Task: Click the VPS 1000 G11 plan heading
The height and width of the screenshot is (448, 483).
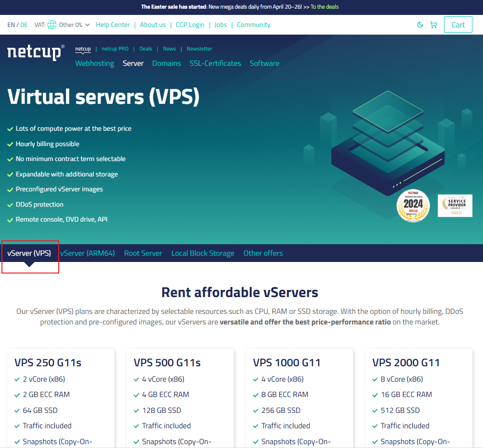Action: (x=287, y=362)
